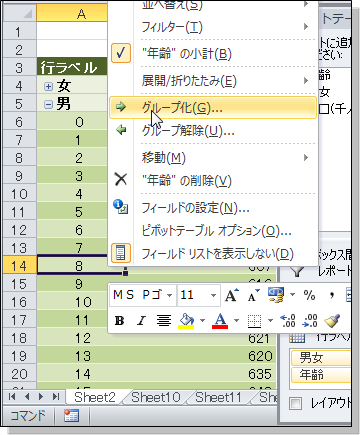Click the Bold button in mini toolbar
This screenshot has height=435, width=360.
tap(119, 320)
